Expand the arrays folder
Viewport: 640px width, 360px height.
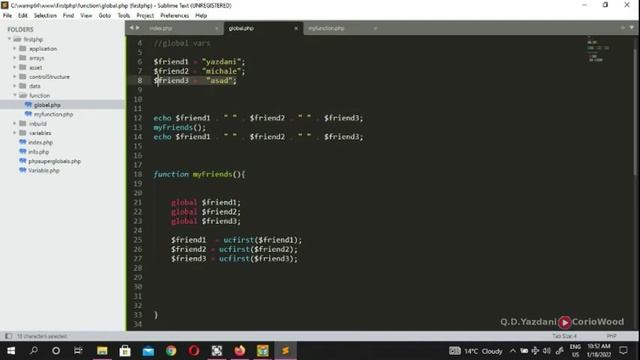click(x=15, y=58)
